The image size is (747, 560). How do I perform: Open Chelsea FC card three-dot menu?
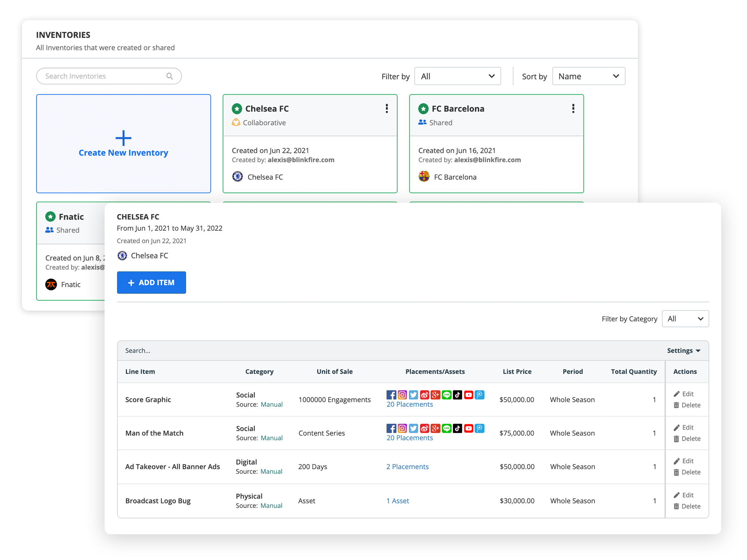387,109
